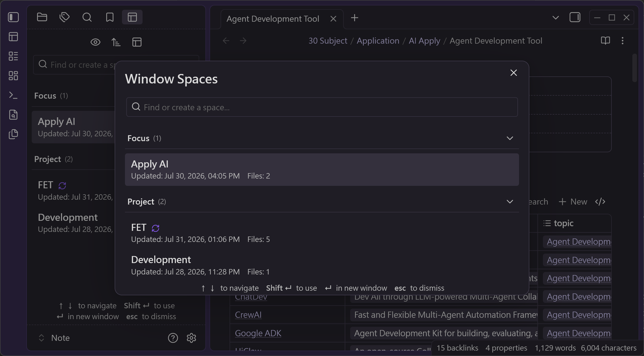The width and height of the screenshot is (644, 356).
Task: Close the Window Spaces dialog
Action: (x=514, y=73)
